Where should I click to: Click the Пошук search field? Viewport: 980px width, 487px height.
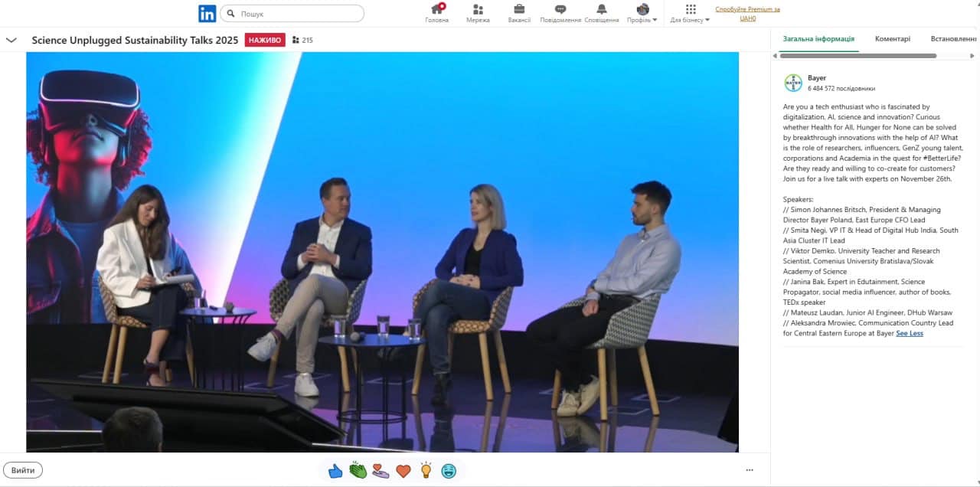(x=299, y=14)
